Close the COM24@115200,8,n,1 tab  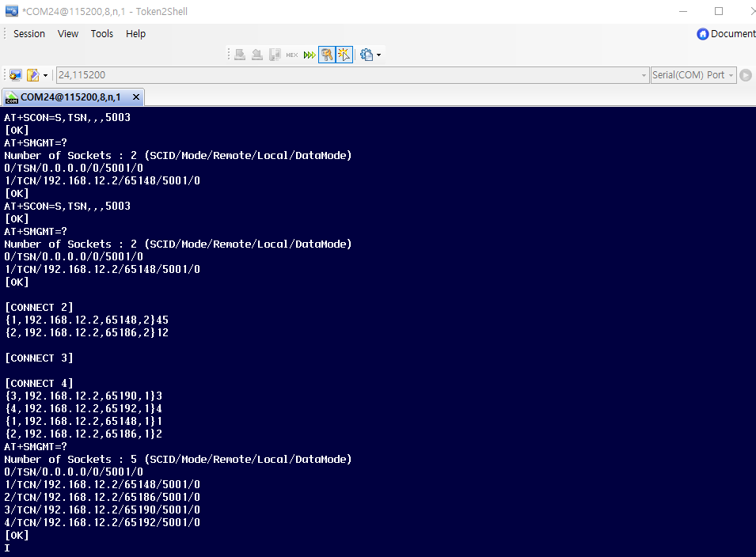coord(136,97)
